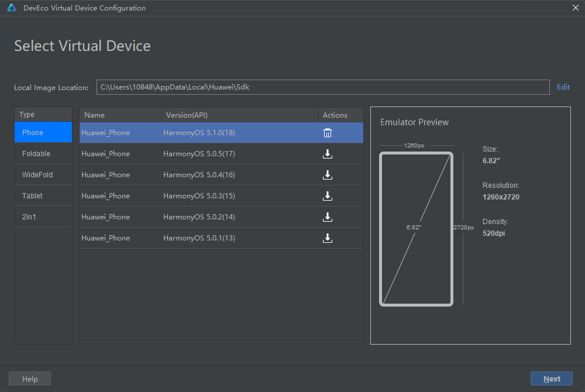This screenshot has width=585, height=392.
Task: Click Huawei_Phone name in the 5.0.5(17) row
Action: (105, 154)
